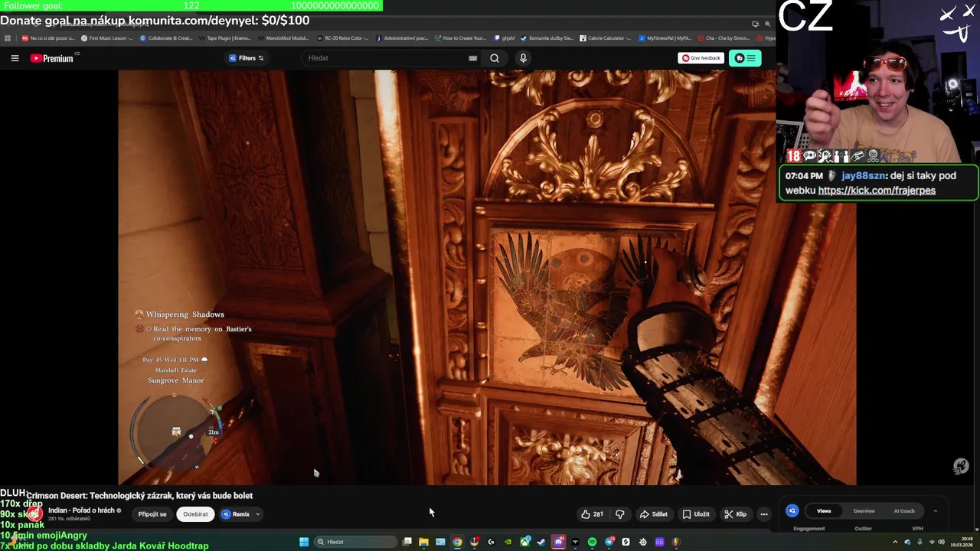Open Logitech G HUB from taskbar
980x551 pixels.
[492, 542]
